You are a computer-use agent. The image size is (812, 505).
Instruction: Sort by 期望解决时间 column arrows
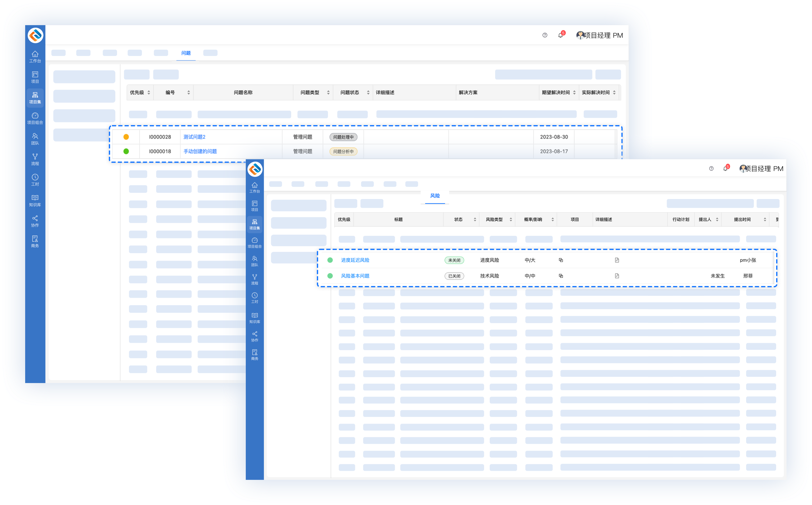574,93
